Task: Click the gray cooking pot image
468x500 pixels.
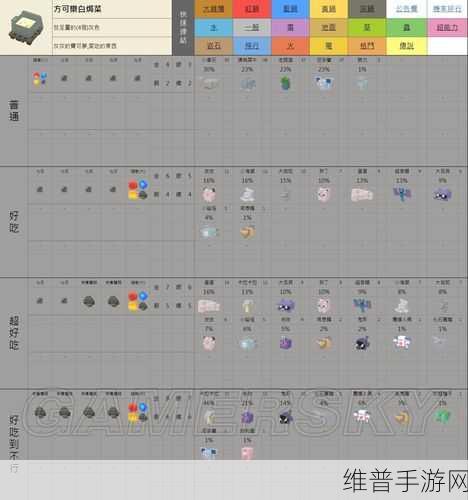Action: (x=26, y=28)
